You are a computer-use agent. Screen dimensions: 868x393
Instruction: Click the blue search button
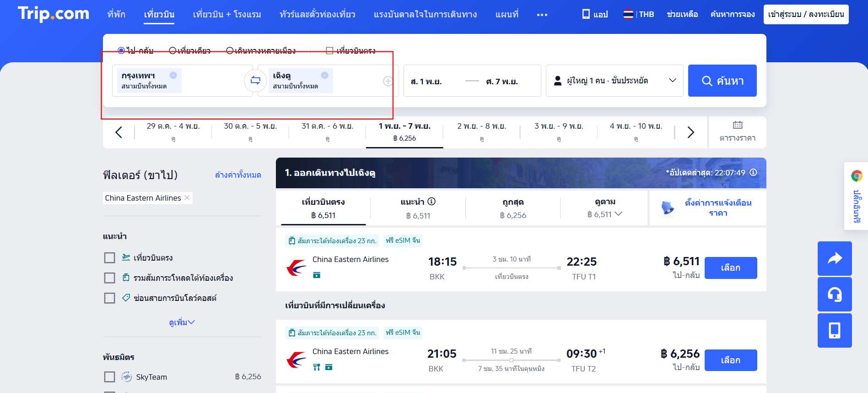click(722, 81)
